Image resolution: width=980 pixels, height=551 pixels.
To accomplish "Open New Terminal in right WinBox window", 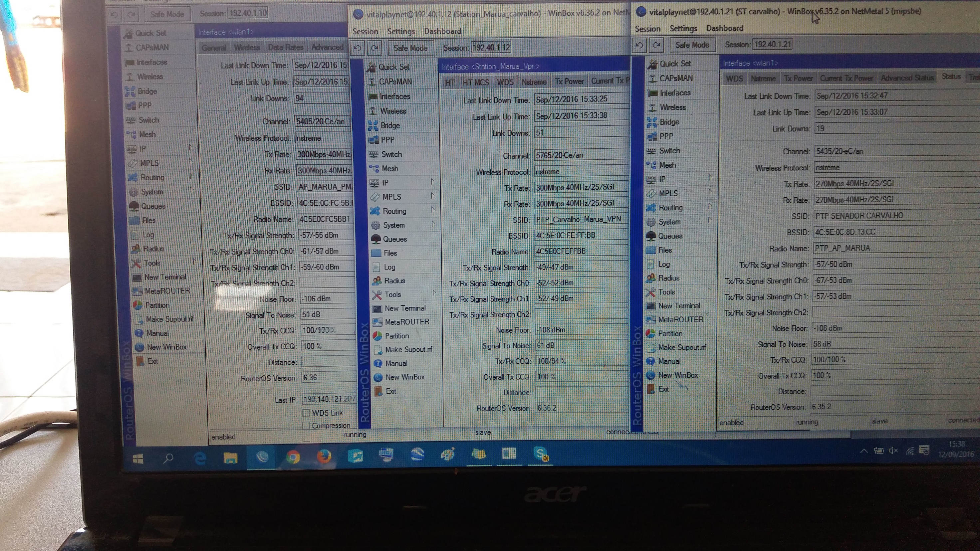I will 674,306.
